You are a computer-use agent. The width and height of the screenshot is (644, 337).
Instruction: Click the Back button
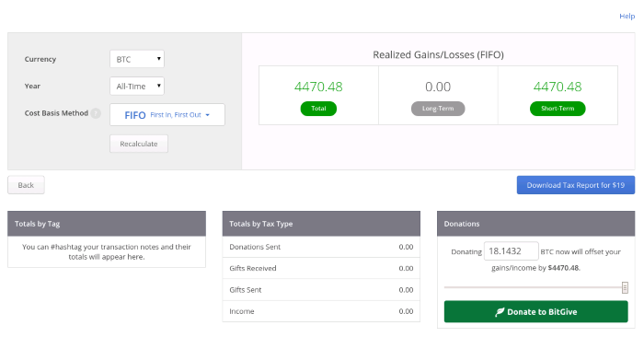click(26, 185)
